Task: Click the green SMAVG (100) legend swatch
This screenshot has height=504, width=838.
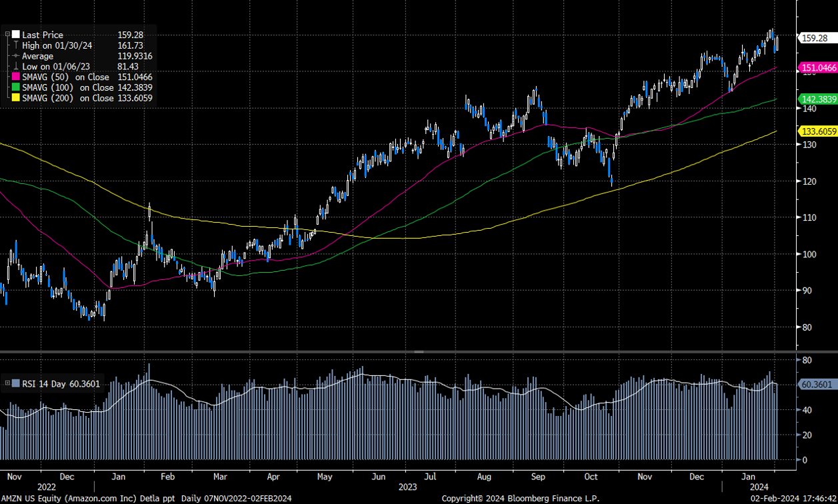Action: [16, 87]
